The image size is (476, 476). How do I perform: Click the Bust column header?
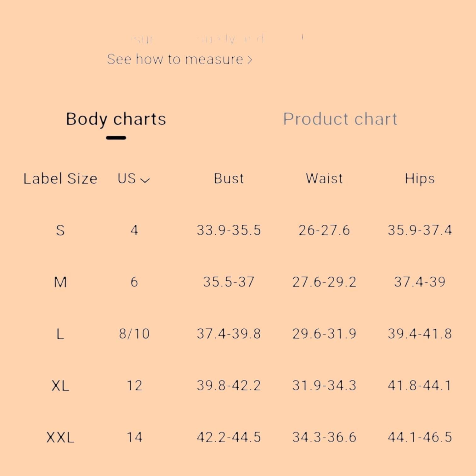[229, 178]
